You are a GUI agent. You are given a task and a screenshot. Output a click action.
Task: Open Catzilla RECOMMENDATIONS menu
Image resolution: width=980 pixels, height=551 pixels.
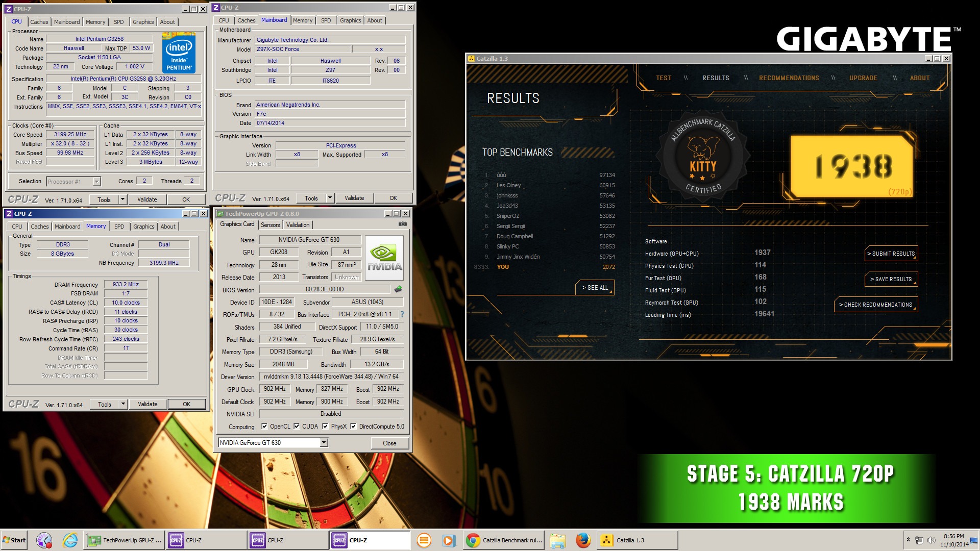click(789, 78)
